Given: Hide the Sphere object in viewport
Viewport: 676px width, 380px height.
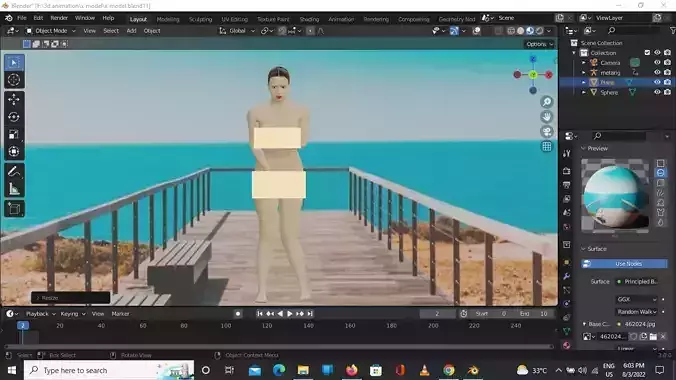Looking at the screenshot, I should coord(657,92).
